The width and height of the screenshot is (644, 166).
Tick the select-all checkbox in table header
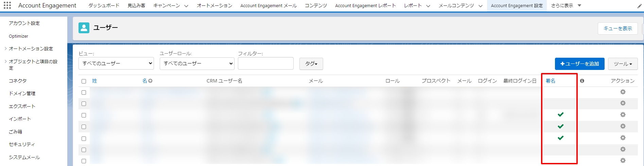[x=84, y=81]
